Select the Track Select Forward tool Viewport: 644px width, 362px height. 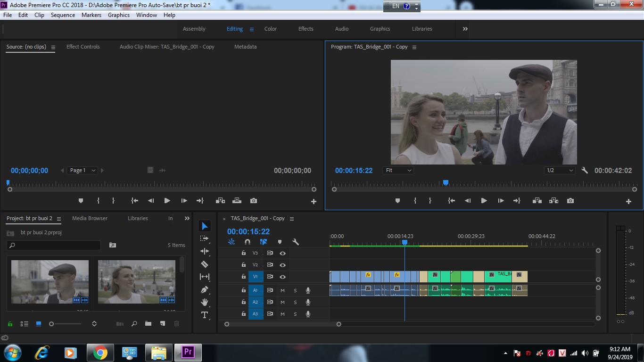click(205, 239)
